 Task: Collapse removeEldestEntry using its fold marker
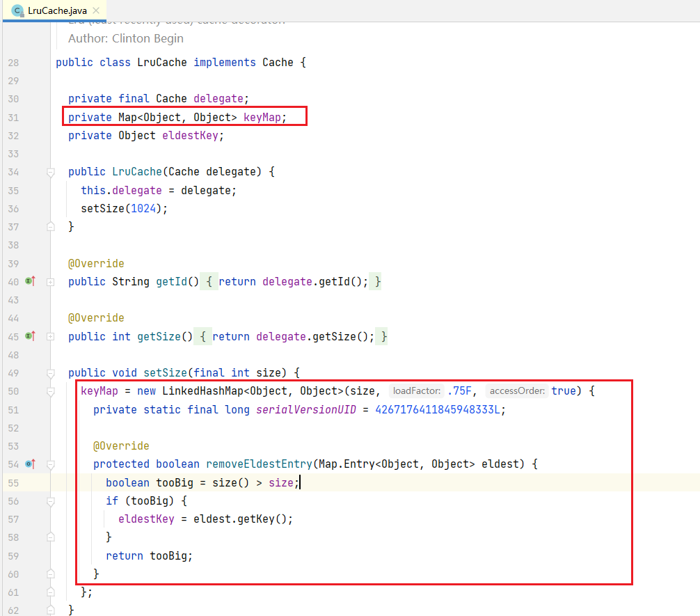point(50,464)
